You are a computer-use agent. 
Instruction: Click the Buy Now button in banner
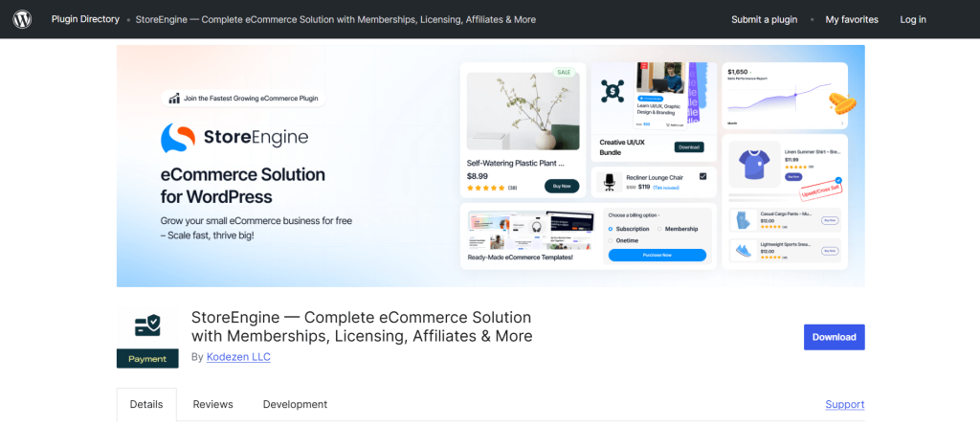coord(562,186)
